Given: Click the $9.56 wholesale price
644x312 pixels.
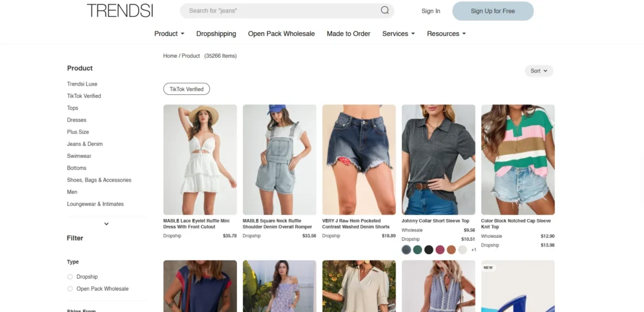Looking at the screenshot, I should coord(469,230).
